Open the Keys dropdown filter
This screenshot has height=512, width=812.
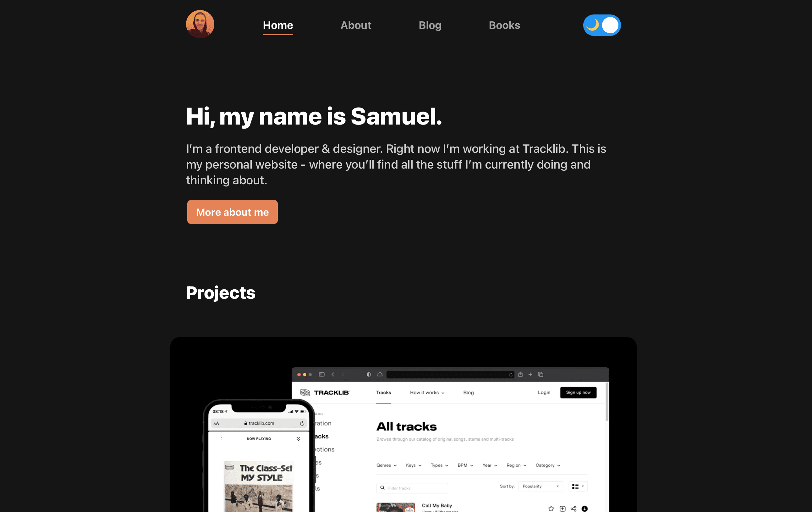coord(413,466)
